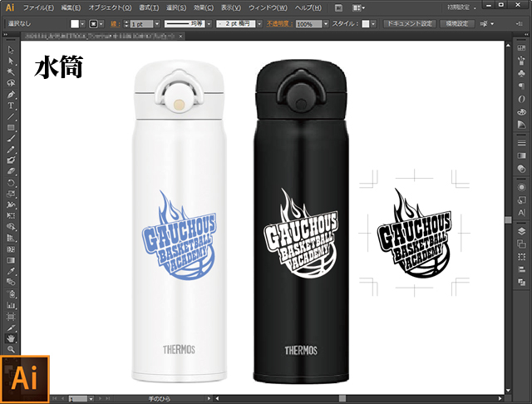The width and height of the screenshot is (532, 404).
Task: Open the stroke weight 1 pt dropdown
Action: (157, 24)
